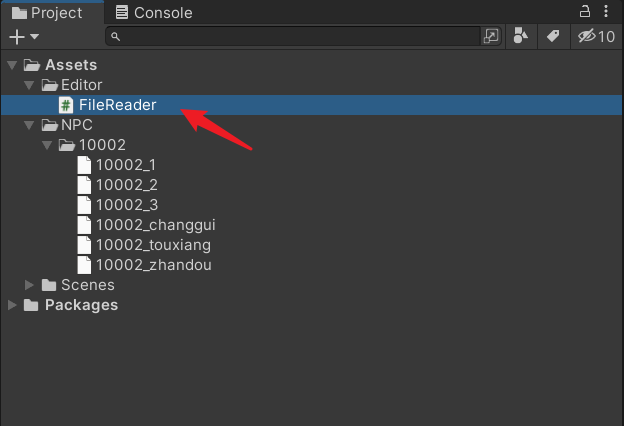The height and width of the screenshot is (426, 624).
Task: Collapse the Editor folder triangle
Action: 29,85
